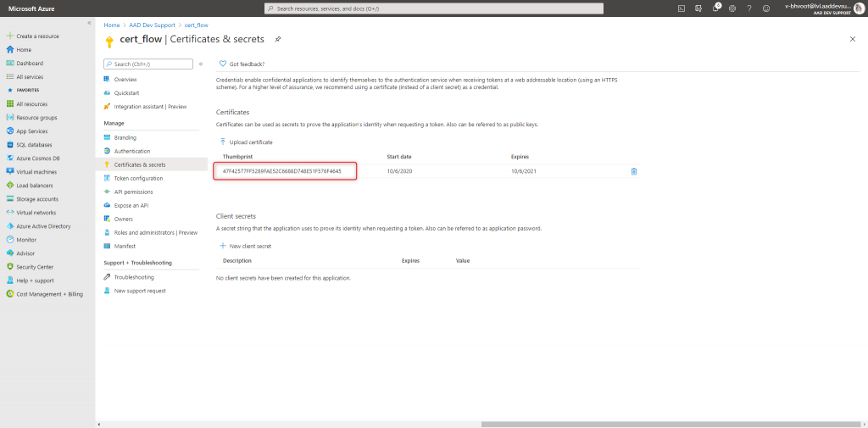Screen dimensions: 868x428
Task: Delete the certificate with trash icon
Action: [634, 172]
